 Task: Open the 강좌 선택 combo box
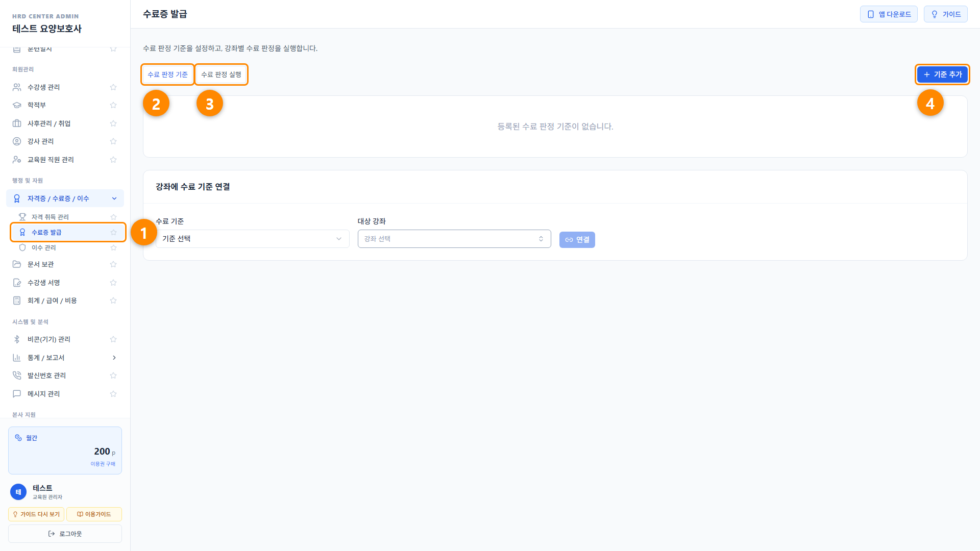point(454,239)
